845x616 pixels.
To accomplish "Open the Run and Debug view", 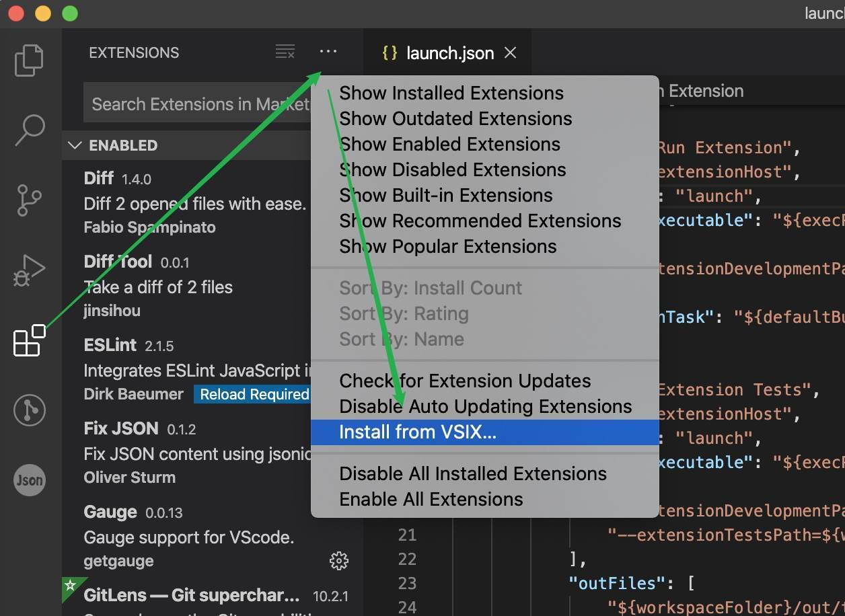I will [29, 270].
